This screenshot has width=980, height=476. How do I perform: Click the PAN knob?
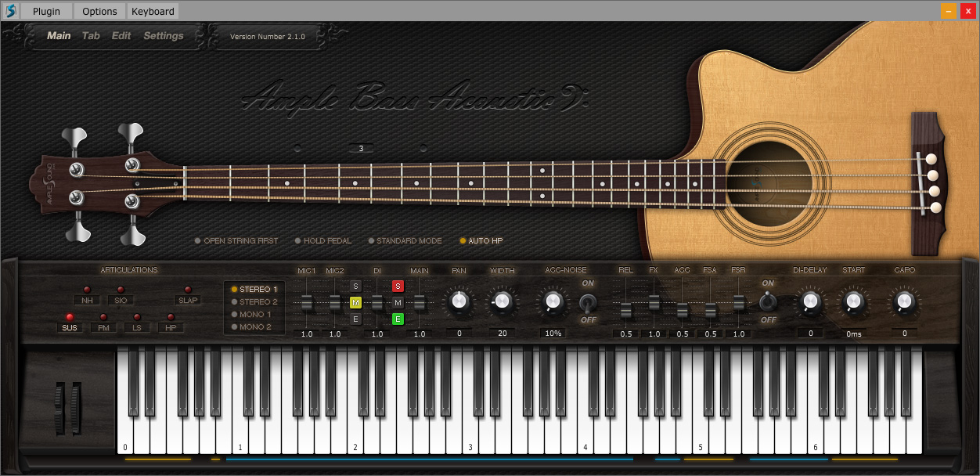pyautogui.click(x=459, y=301)
